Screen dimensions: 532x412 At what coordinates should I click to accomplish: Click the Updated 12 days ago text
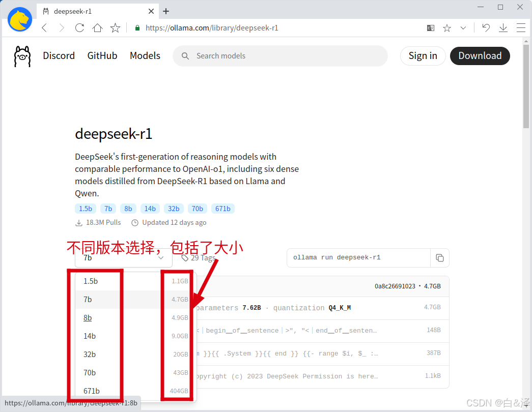point(174,222)
